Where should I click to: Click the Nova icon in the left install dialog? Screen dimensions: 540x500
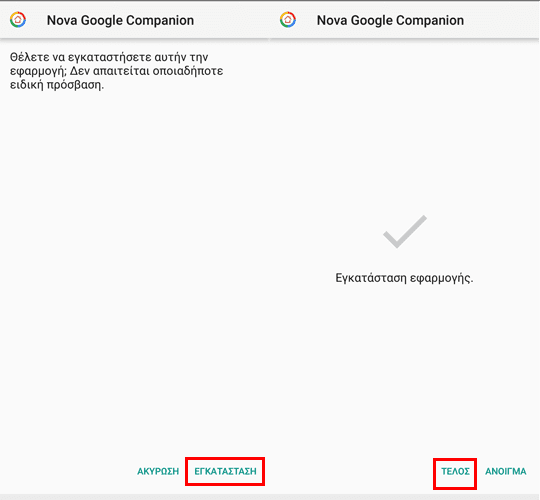pyautogui.click(x=18, y=20)
